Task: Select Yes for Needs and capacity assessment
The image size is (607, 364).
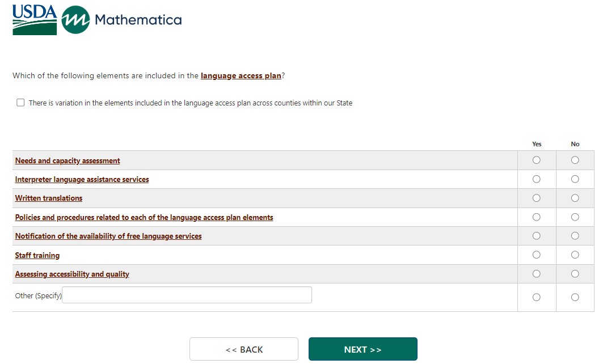Action: (x=537, y=160)
